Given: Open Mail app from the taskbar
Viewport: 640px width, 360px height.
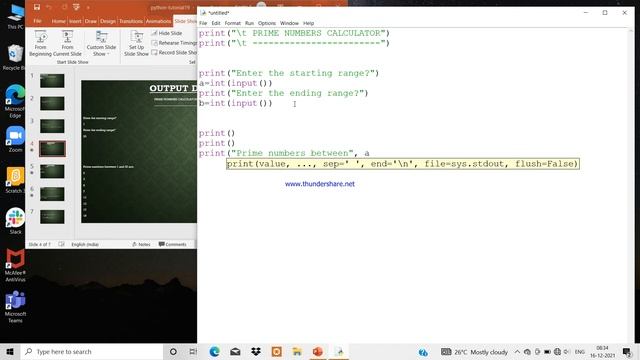Looking at the screenshot, I should pos(235,351).
